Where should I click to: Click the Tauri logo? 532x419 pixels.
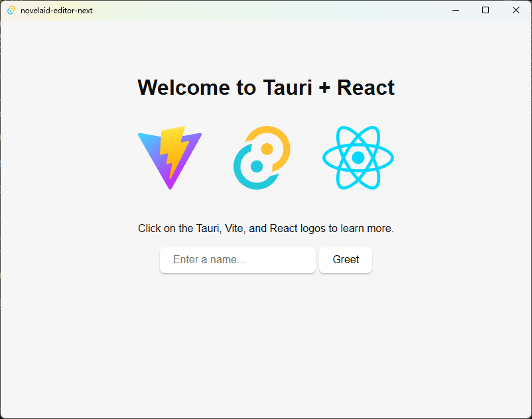tap(262, 157)
